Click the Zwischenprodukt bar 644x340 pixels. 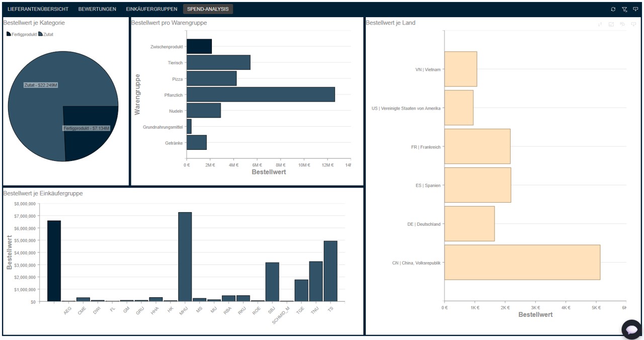coord(199,46)
